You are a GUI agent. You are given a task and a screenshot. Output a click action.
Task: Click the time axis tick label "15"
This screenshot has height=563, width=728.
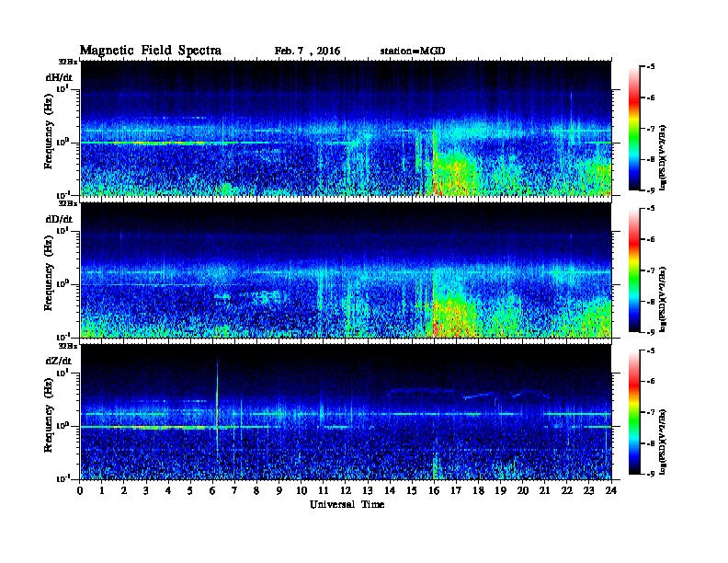[x=413, y=491]
